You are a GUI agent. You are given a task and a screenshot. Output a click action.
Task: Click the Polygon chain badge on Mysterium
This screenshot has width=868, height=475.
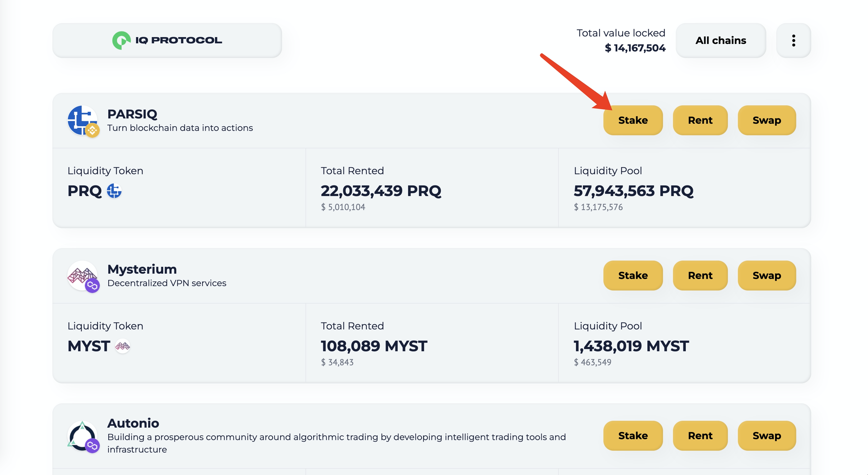[x=92, y=286]
